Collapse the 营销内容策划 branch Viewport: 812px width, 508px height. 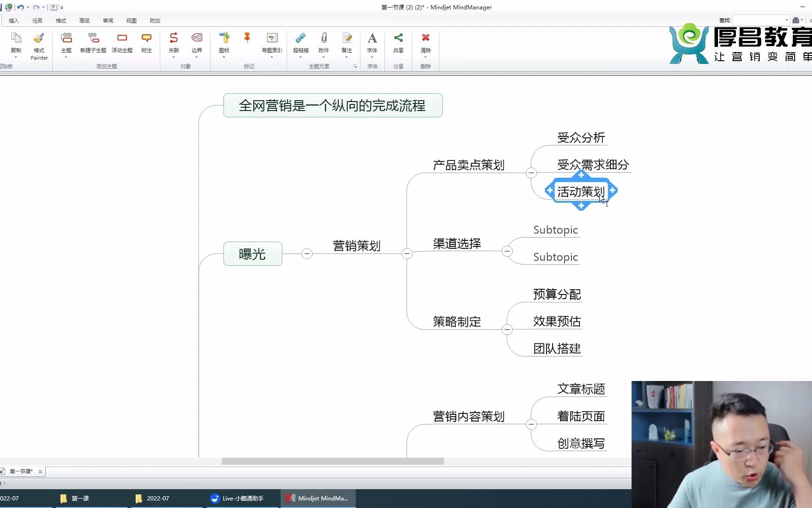pyautogui.click(x=531, y=425)
